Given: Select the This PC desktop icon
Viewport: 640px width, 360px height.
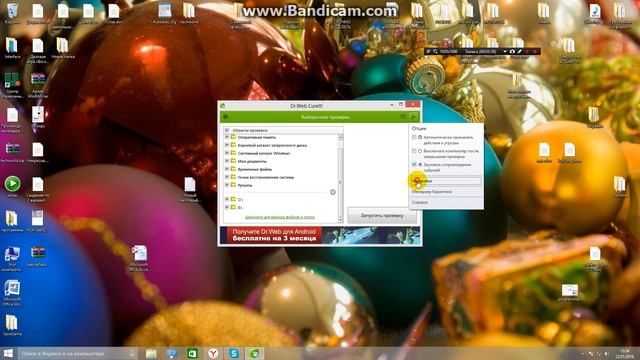Looking at the screenshot, I should tap(12, 259).
